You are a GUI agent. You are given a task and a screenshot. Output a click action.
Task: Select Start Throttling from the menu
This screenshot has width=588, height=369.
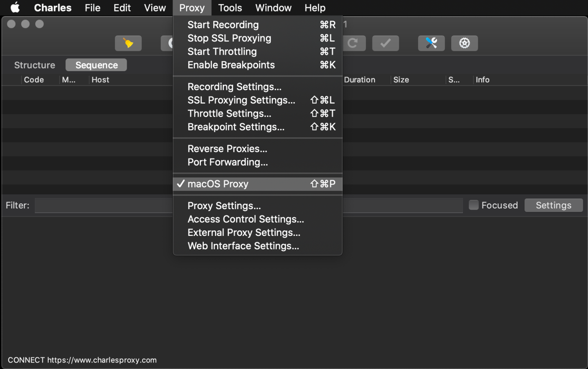[x=222, y=52]
